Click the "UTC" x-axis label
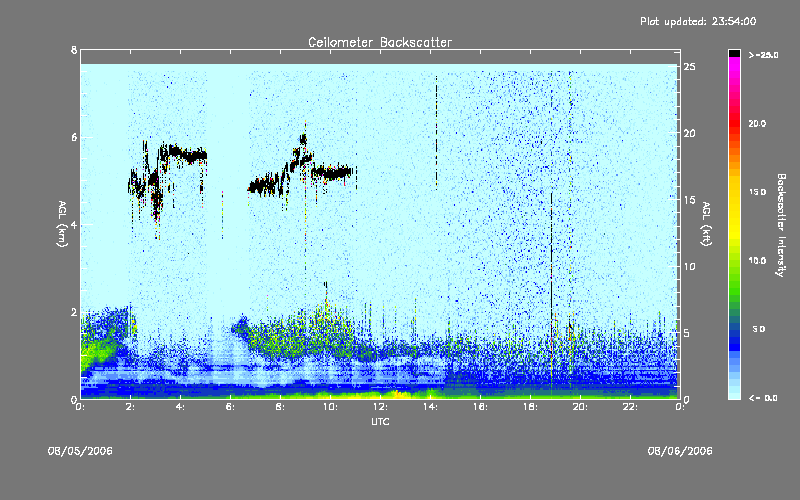 click(380, 421)
